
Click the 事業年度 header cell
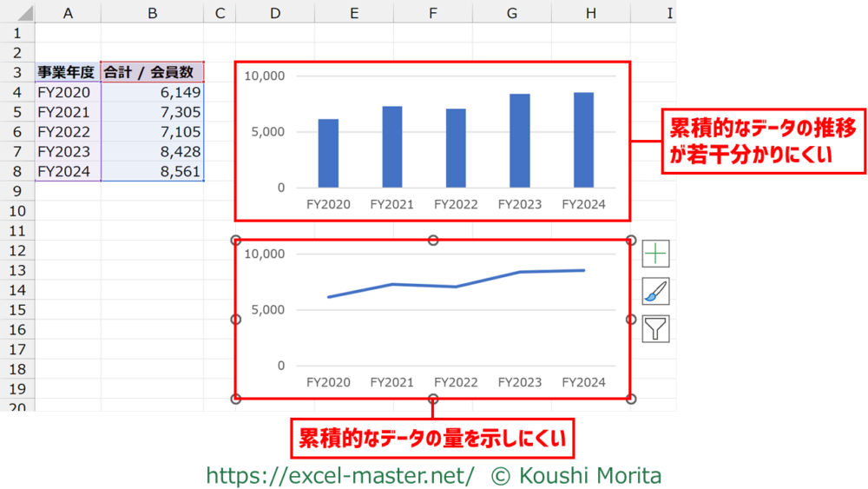tap(68, 72)
